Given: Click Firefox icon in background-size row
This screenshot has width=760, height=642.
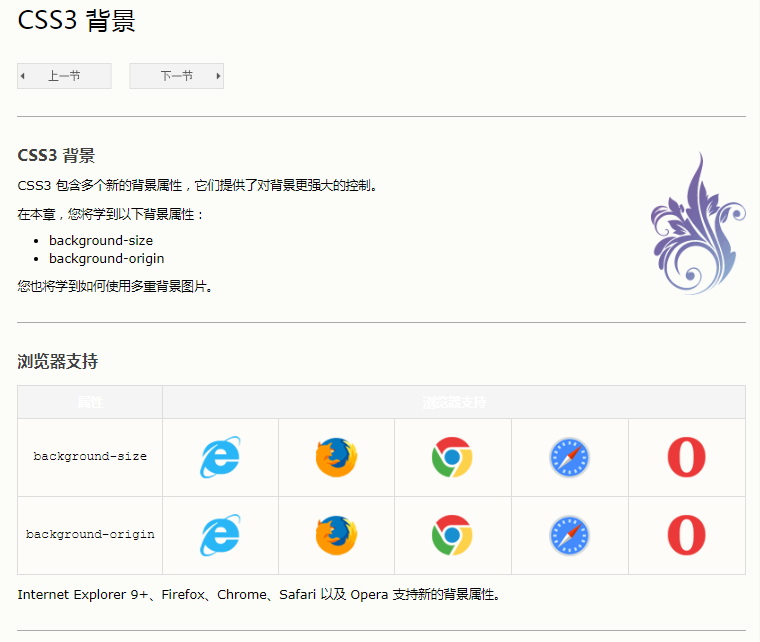Looking at the screenshot, I should (336, 457).
